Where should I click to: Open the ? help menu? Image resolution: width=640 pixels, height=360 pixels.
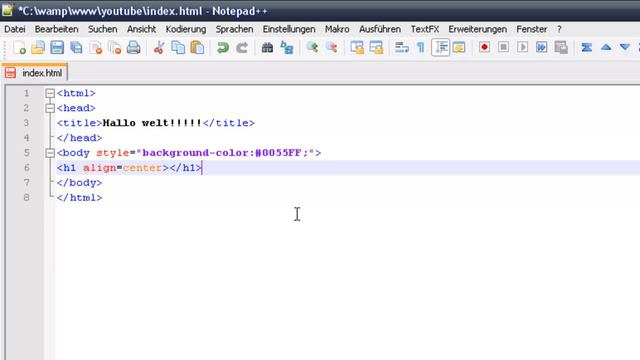(559, 29)
